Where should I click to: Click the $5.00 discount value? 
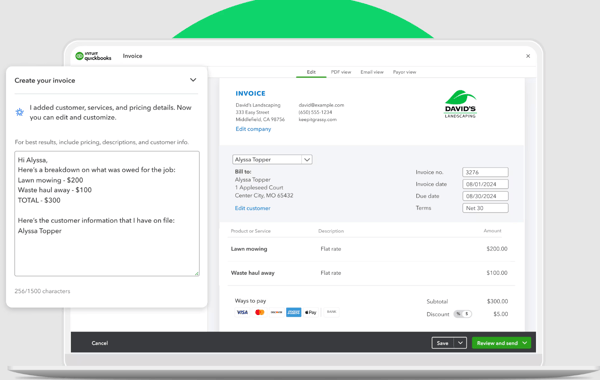coord(501,314)
